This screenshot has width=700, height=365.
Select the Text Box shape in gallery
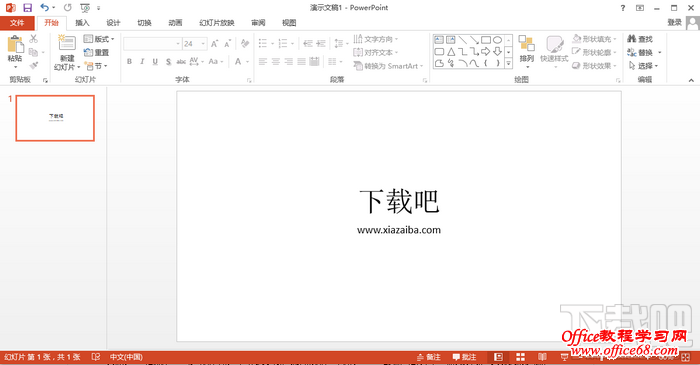tap(439, 40)
